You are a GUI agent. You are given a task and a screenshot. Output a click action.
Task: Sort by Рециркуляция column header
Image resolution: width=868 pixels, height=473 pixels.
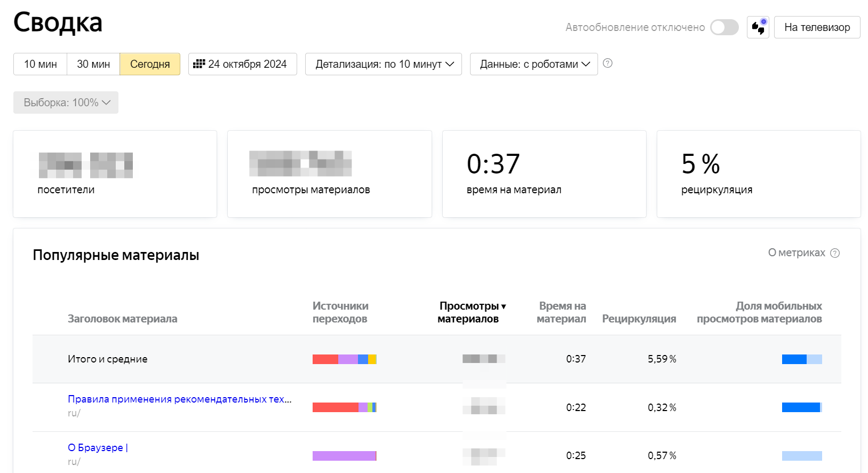click(639, 319)
